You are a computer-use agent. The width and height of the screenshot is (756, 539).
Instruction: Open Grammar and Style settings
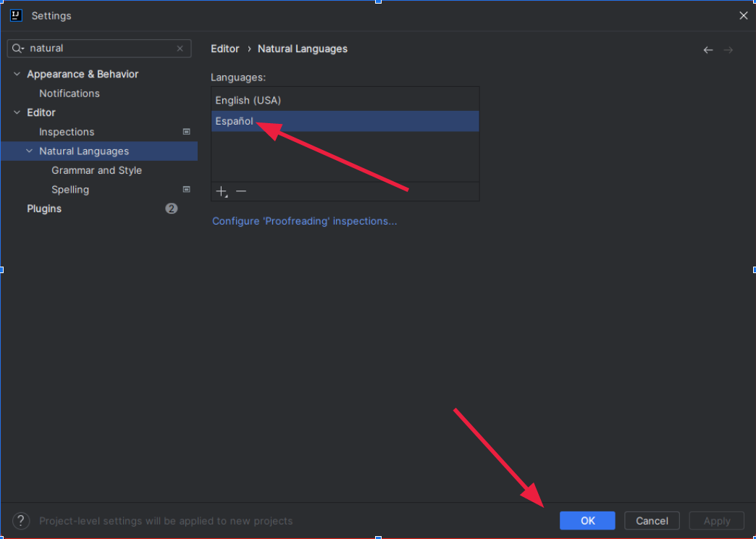tap(96, 170)
